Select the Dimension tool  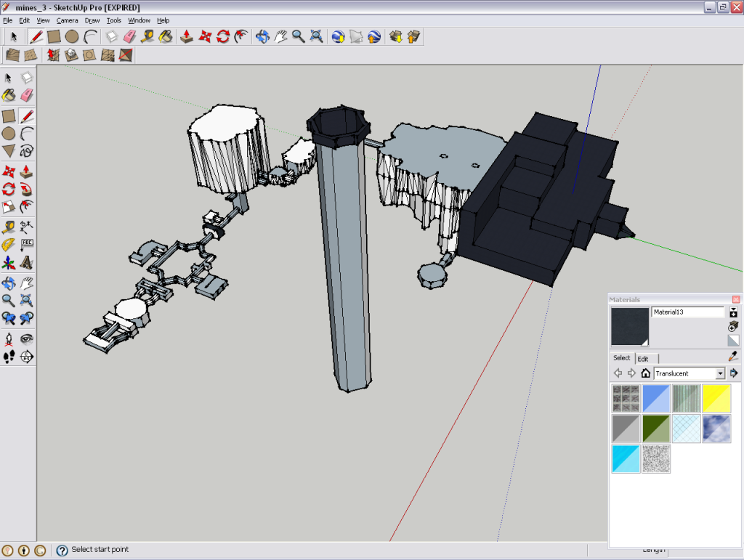tap(27, 227)
